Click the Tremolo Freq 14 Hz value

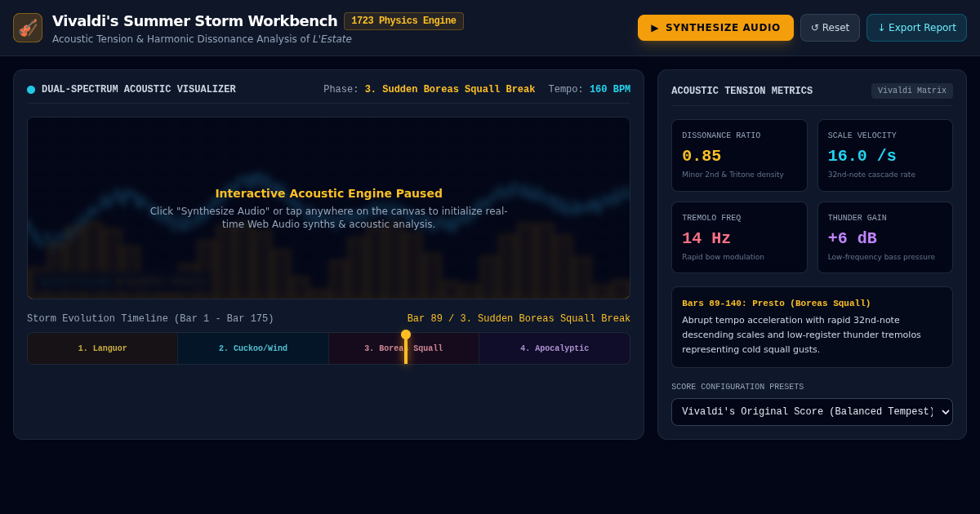pos(706,238)
